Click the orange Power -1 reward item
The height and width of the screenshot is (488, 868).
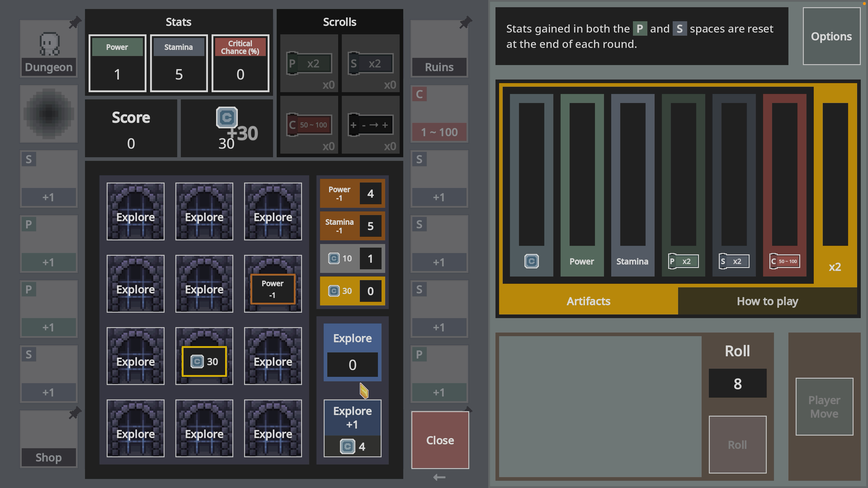pos(352,193)
